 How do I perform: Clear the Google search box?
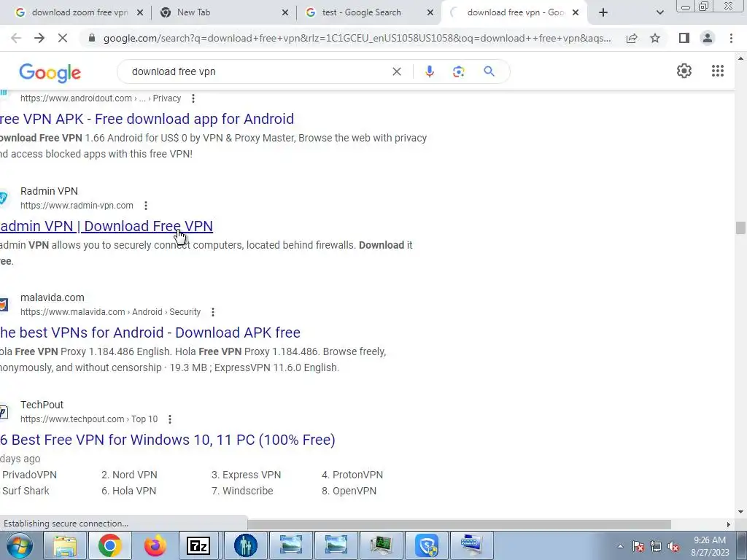pyautogui.click(x=396, y=71)
